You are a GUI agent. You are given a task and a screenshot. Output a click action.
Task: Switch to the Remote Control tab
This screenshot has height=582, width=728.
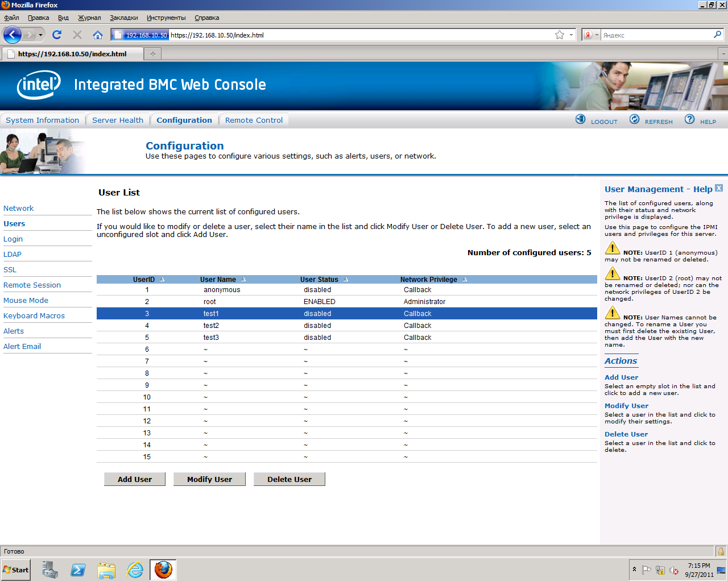coord(254,120)
